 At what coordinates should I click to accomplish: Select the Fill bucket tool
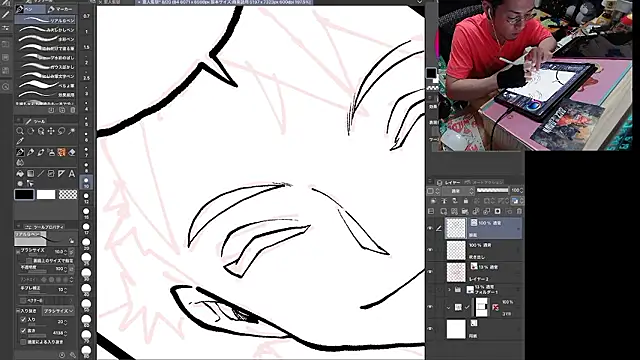click(20, 173)
